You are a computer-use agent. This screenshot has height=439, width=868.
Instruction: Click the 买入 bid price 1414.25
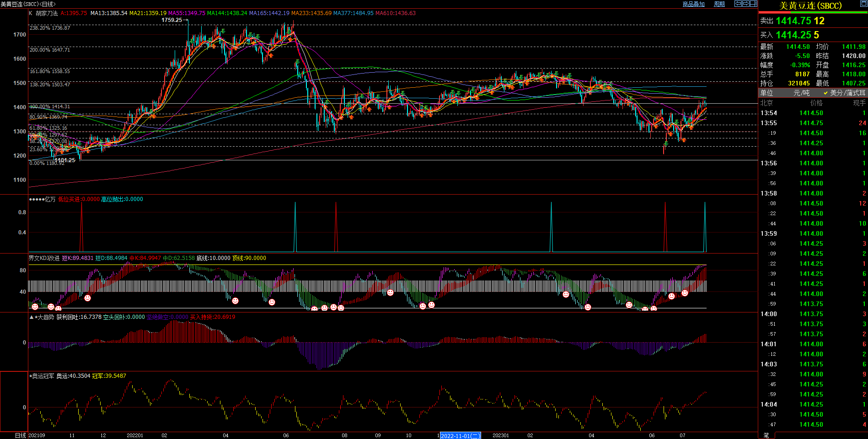point(793,35)
